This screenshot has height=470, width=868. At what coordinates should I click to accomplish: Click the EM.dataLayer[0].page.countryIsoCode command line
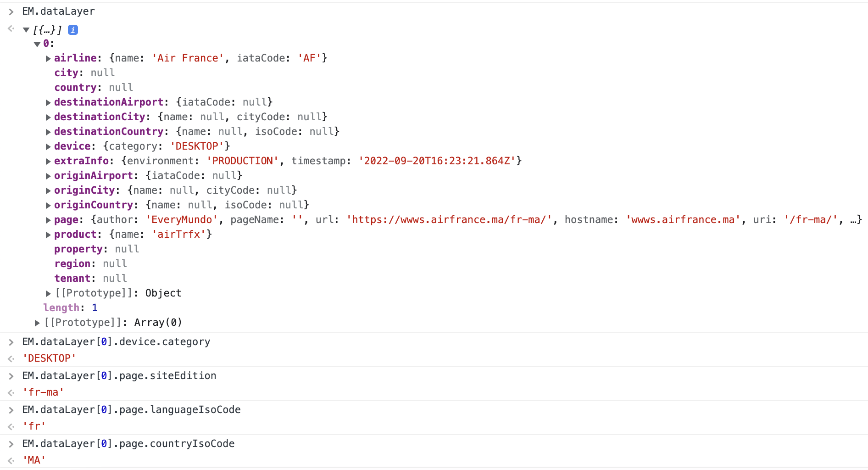coord(128,444)
